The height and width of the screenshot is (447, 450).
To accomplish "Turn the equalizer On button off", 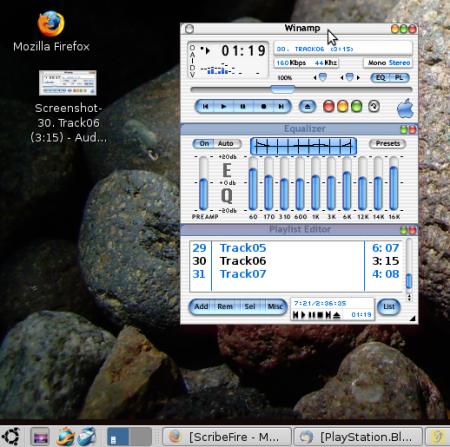I will click(x=204, y=144).
